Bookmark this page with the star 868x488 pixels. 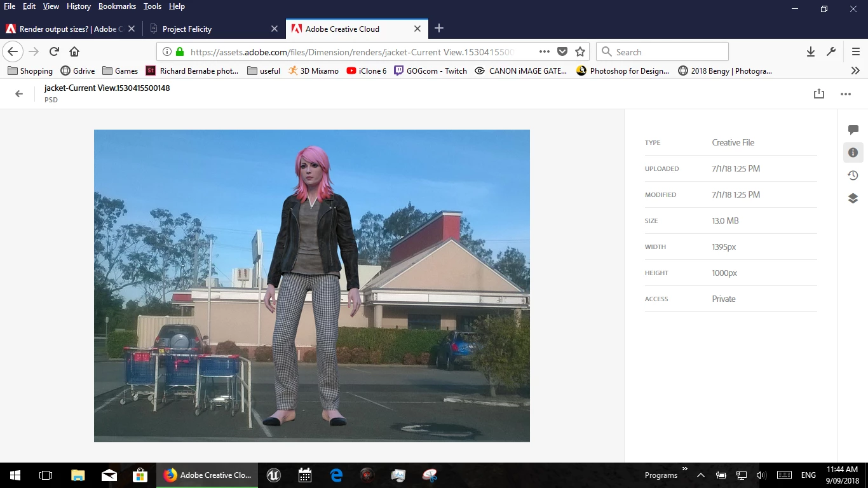click(x=580, y=51)
